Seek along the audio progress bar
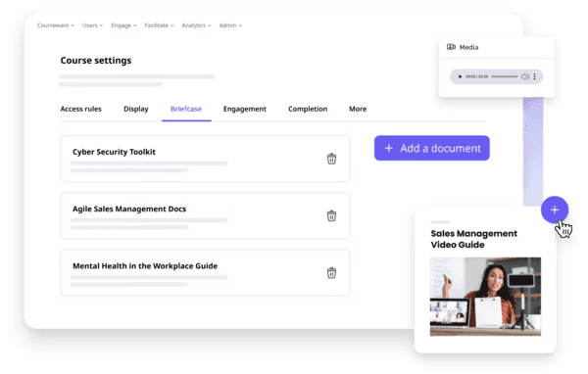588x374 pixels. tap(505, 76)
